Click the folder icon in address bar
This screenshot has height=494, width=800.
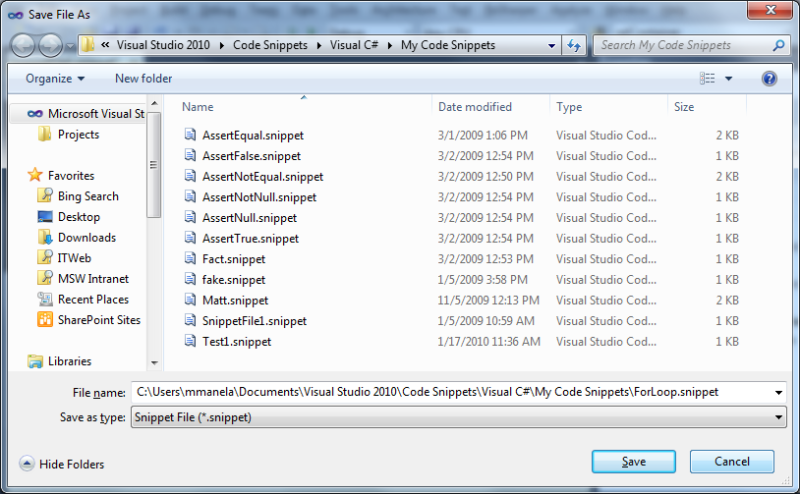(x=88, y=45)
